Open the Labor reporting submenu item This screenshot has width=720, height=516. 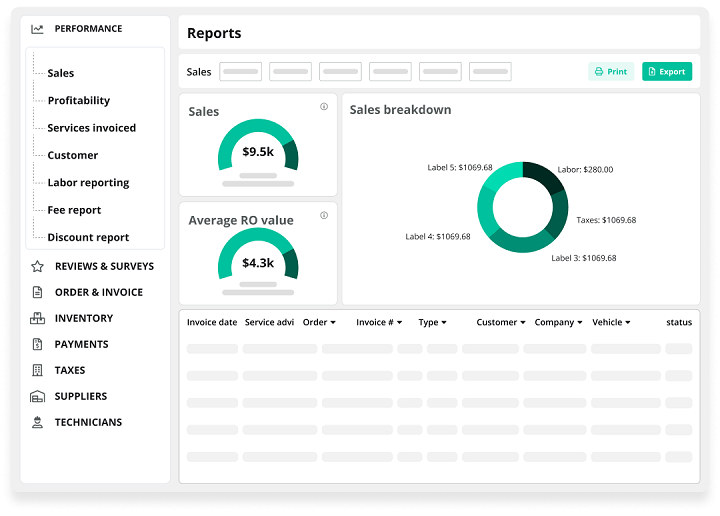[88, 183]
